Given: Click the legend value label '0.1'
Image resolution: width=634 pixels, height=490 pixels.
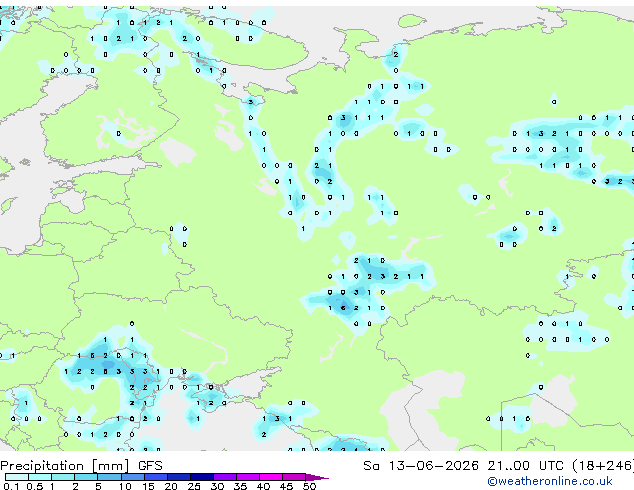Looking at the screenshot, I should (x=11, y=486).
